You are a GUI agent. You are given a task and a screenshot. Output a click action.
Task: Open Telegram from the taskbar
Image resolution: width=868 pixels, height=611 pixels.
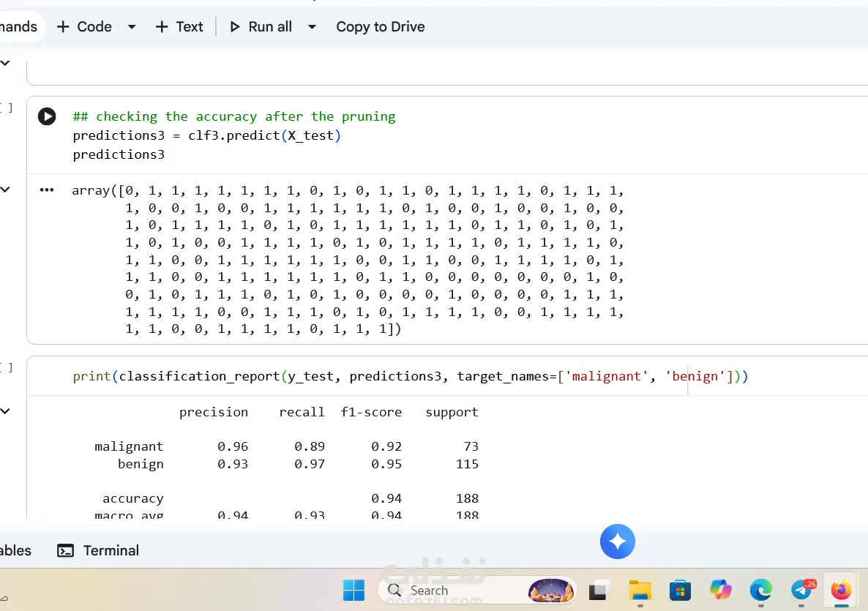(802, 591)
